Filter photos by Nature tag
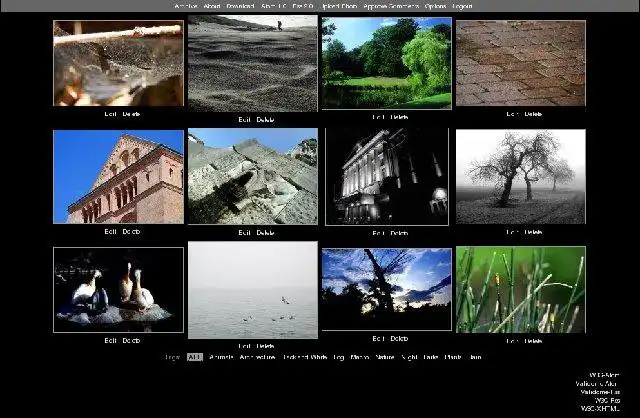The image size is (640, 418). 385,357
